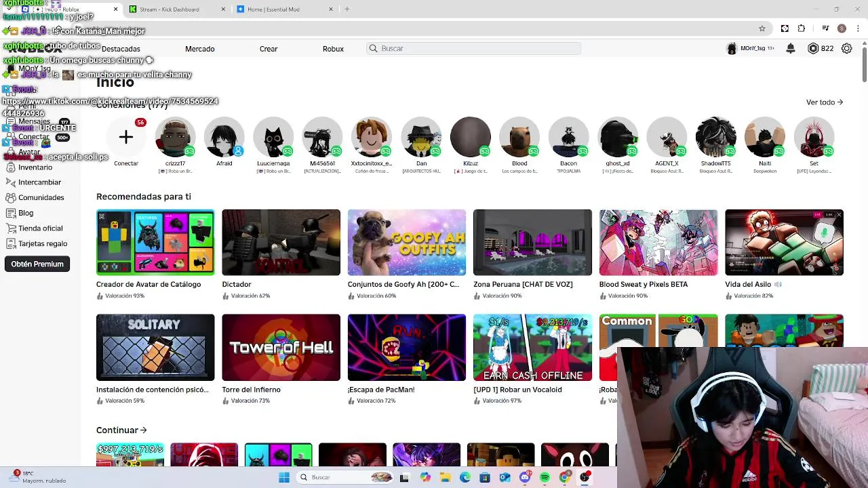Click the add connection plus icon
The width and height of the screenshot is (868, 488).
tap(126, 138)
